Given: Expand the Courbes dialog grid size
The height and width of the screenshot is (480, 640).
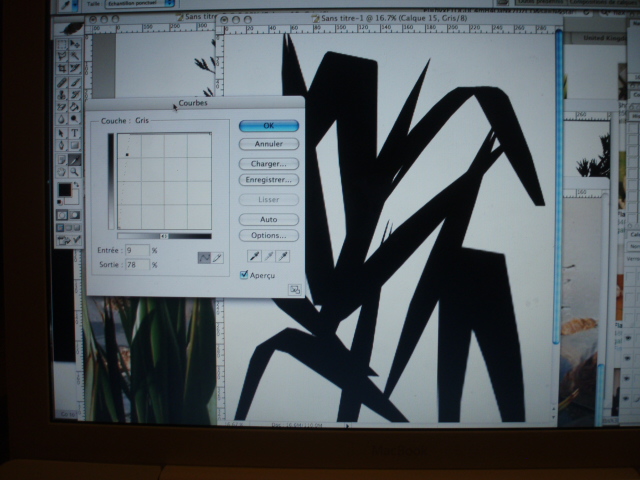Looking at the screenshot, I should click(x=295, y=289).
